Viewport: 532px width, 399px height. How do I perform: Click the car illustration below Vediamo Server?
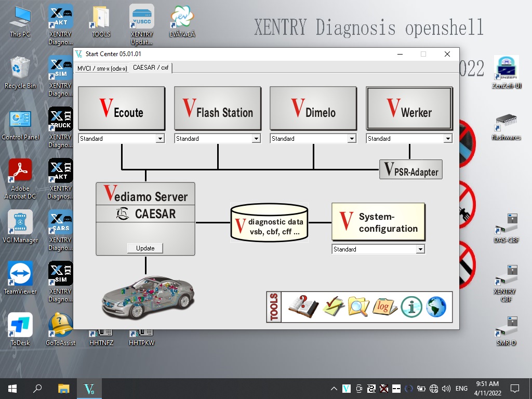pyautogui.click(x=148, y=298)
